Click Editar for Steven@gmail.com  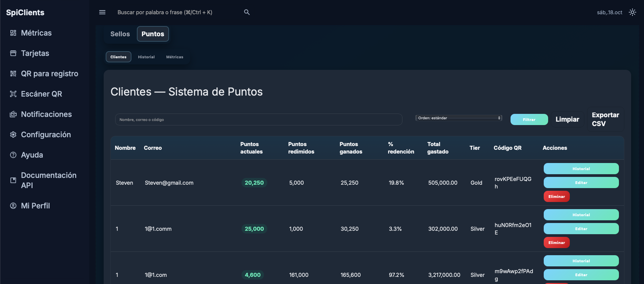pyautogui.click(x=581, y=183)
